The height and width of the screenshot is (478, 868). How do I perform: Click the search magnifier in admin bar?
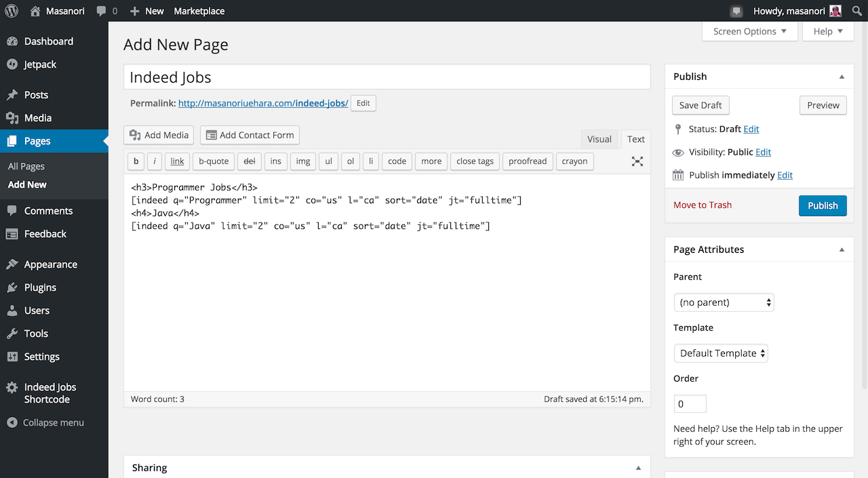856,11
